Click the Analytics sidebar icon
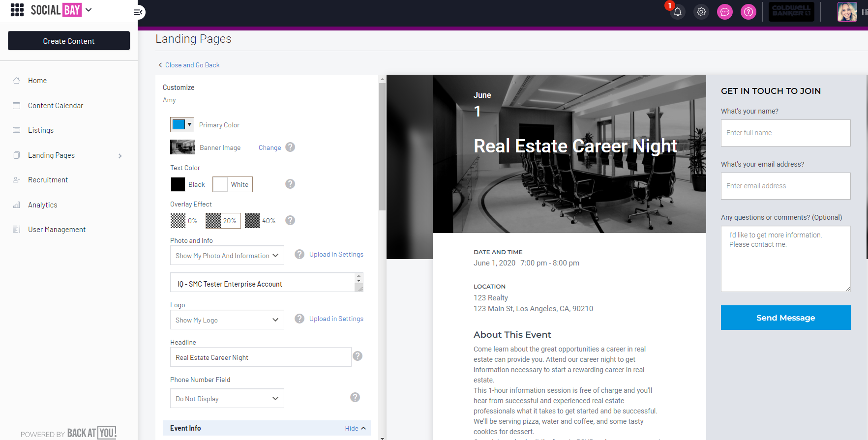This screenshot has height=440, width=868. coord(17,205)
